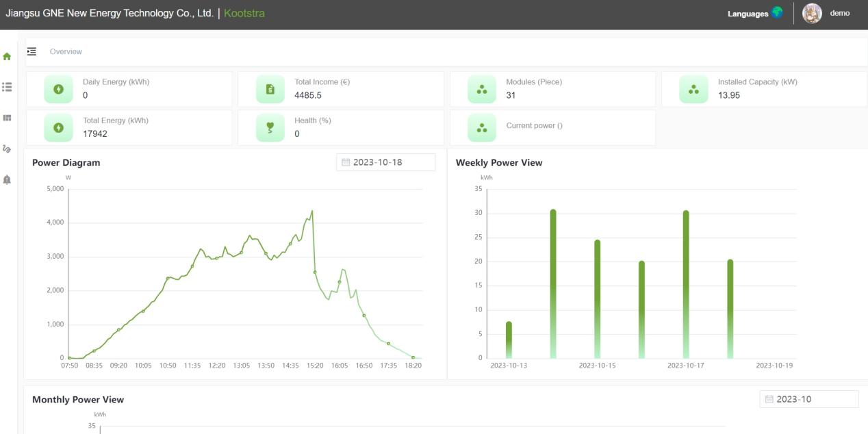Click the Modules (Piece) icon

tap(482, 89)
